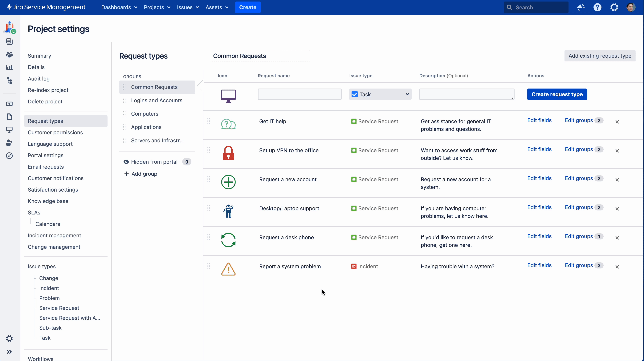Expand sidebar with the double chevron icon
The width and height of the screenshot is (644, 361).
pos(9,352)
